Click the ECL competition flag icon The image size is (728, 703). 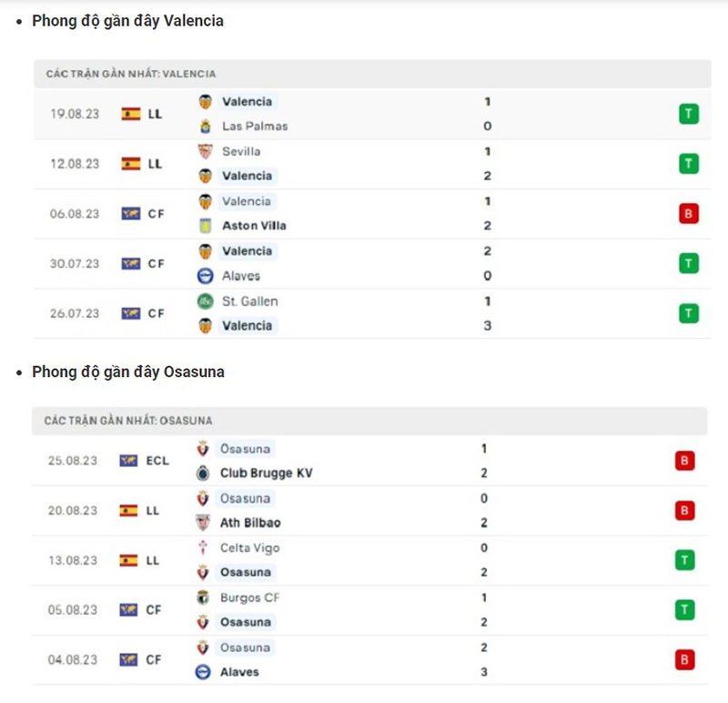tap(128, 461)
